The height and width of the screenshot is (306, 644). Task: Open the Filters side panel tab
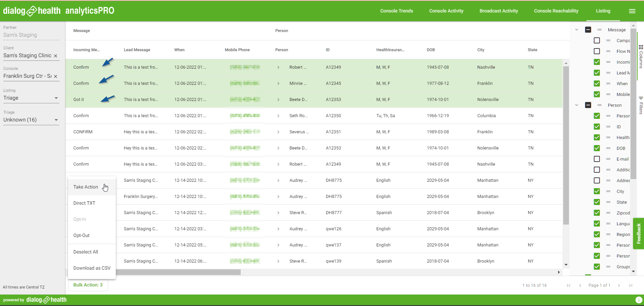641,106
